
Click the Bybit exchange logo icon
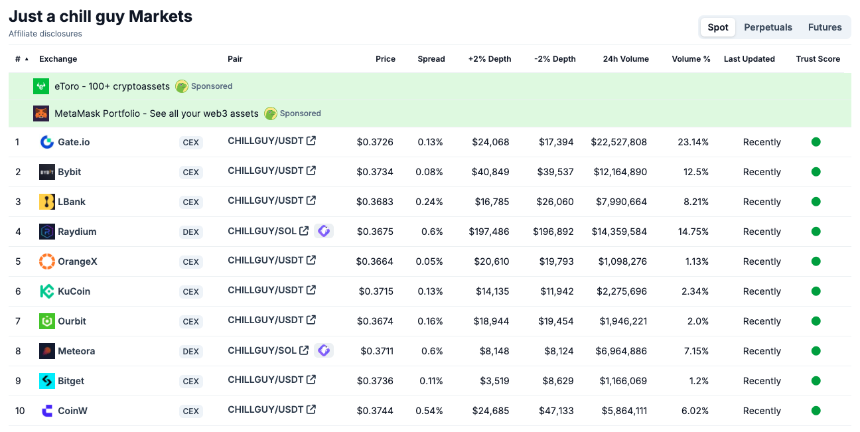(x=47, y=172)
